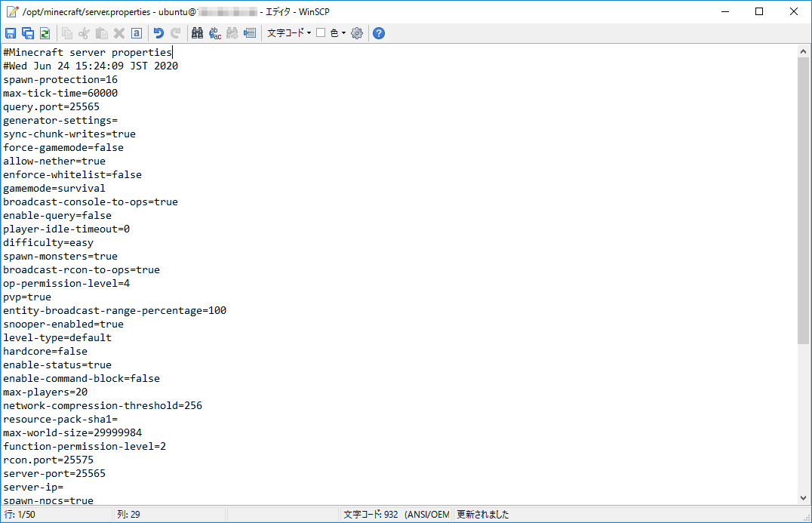Click the Select All icon
The height and width of the screenshot is (523, 812).
137,33
